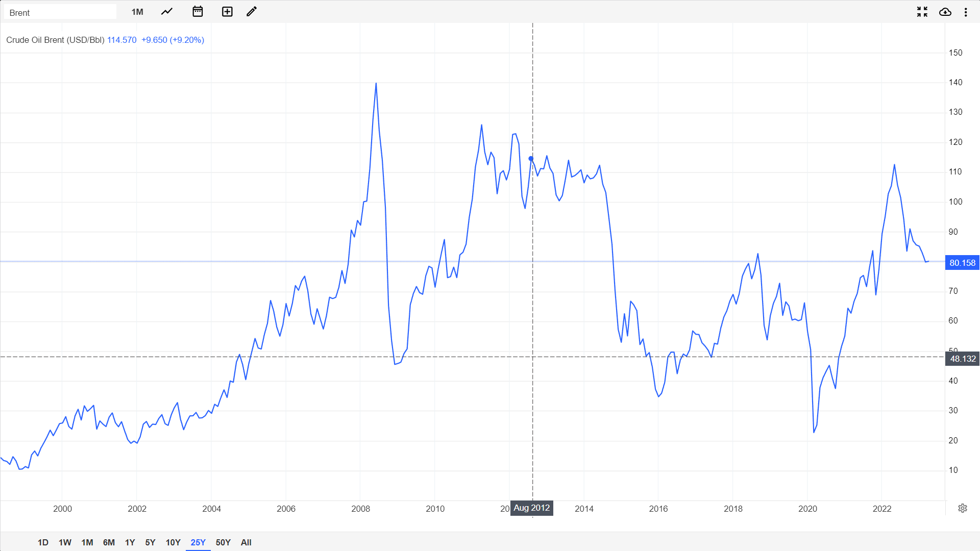Show All historical data range
Screen dimensions: 980x551
[246, 542]
